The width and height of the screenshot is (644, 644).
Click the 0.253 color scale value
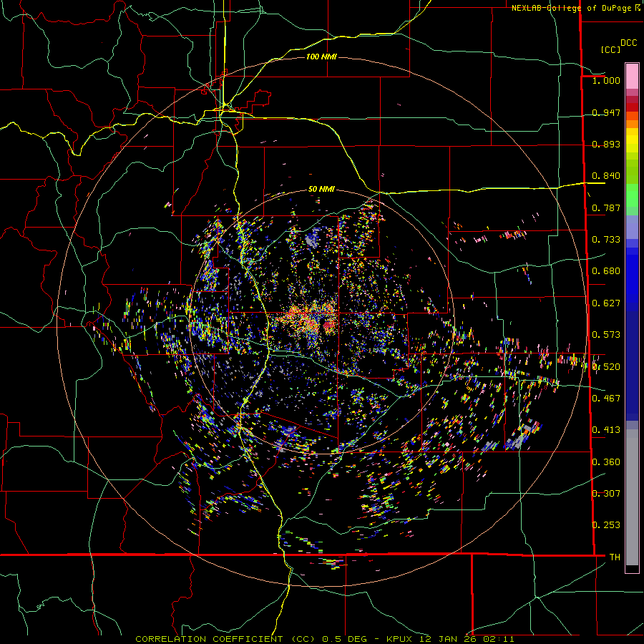coord(606,525)
